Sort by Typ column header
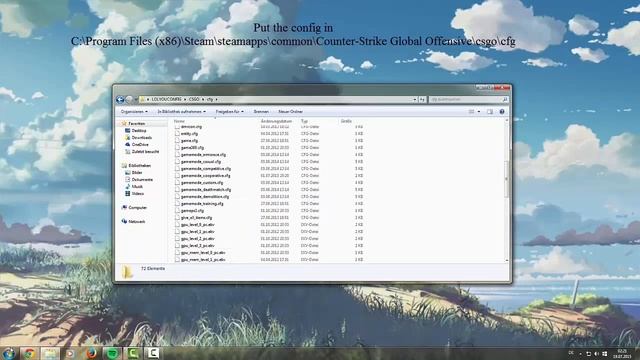 click(x=304, y=121)
